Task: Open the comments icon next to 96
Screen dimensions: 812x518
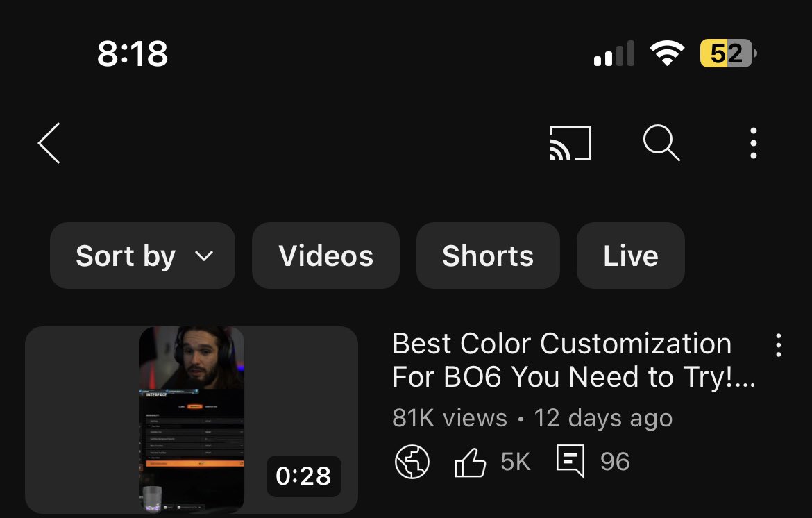Action: click(x=570, y=460)
